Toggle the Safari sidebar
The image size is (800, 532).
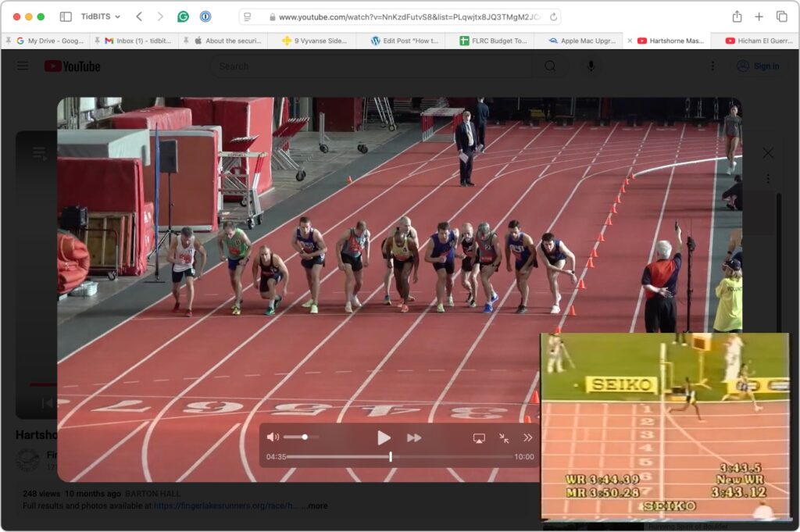coord(66,16)
